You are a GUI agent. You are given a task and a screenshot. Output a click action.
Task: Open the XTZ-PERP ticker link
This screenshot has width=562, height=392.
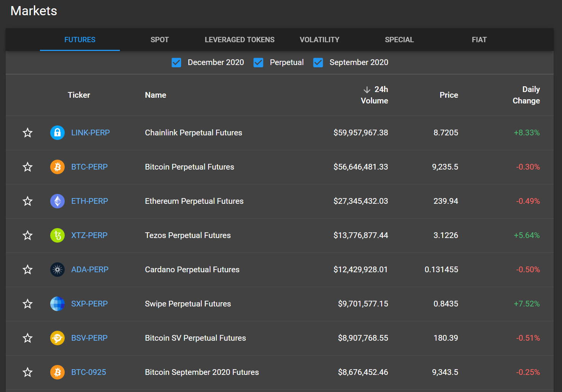(x=89, y=235)
